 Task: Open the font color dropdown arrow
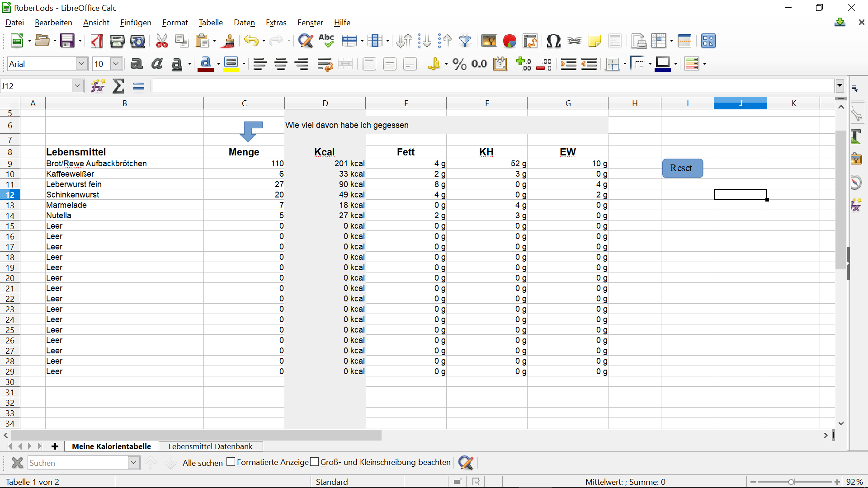coord(218,64)
